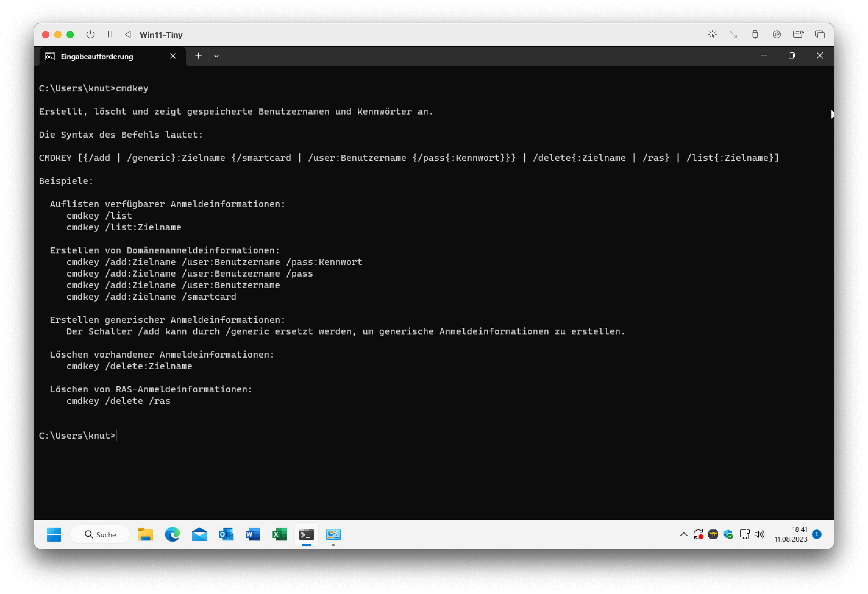
Task: Open the notification badge showing 1
Action: click(x=817, y=534)
